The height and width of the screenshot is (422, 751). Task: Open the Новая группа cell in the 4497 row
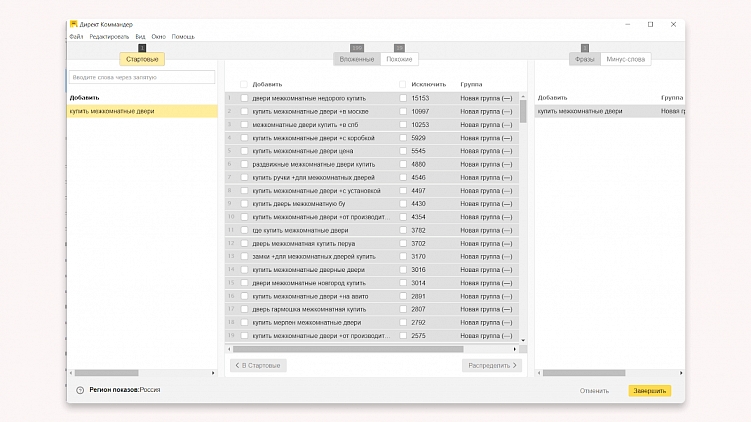point(486,191)
